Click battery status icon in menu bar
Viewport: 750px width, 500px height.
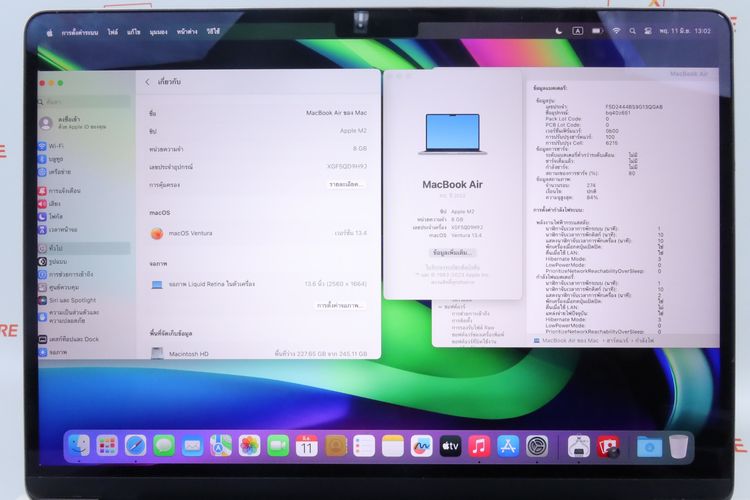(597, 31)
